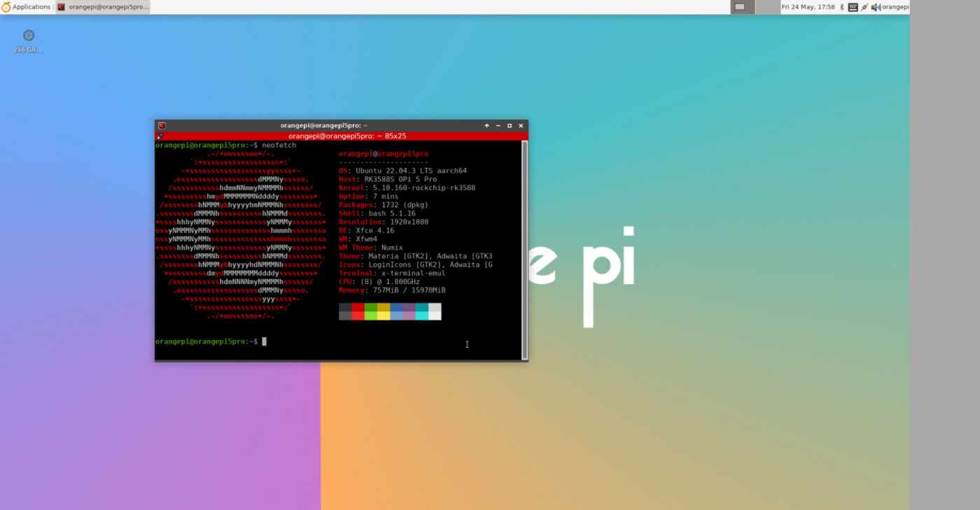Open the orangepi user menu in panel
The width and height of the screenshot is (980, 510).
coord(895,7)
